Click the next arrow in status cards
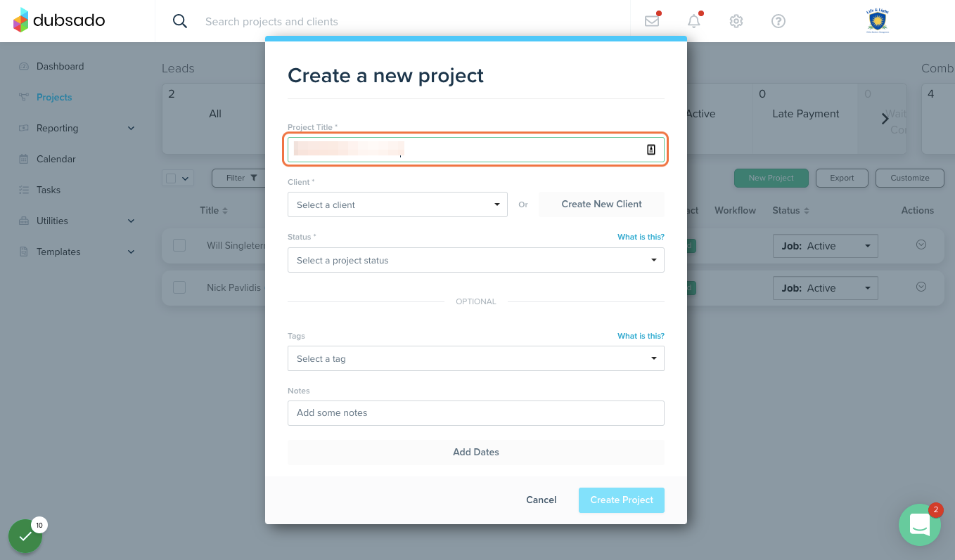The image size is (955, 560). point(885,119)
